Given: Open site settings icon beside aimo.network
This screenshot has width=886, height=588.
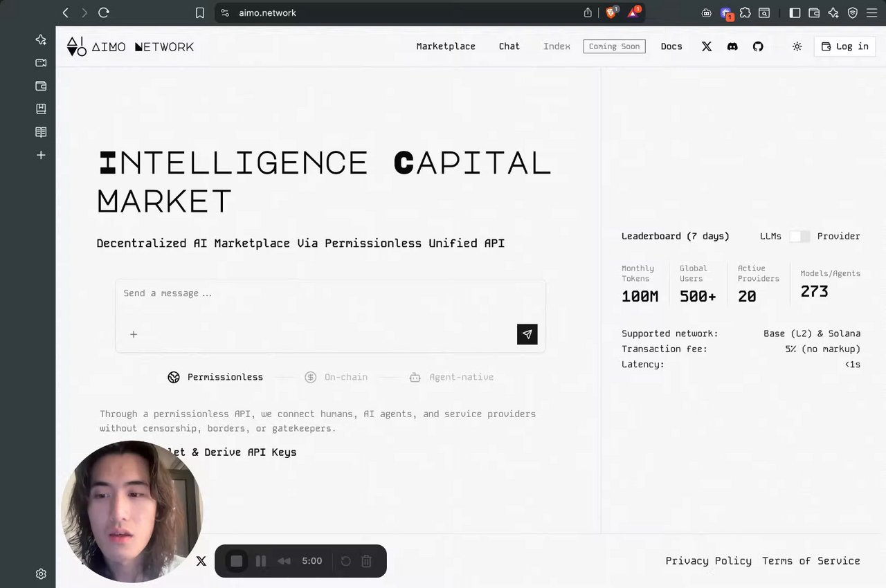Looking at the screenshot, I should (x=225, y=12).
